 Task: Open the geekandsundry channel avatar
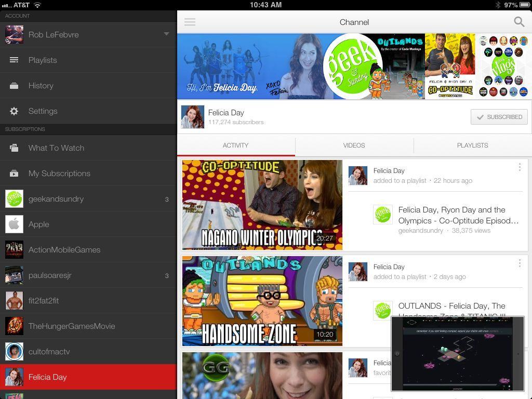(15, 198)
